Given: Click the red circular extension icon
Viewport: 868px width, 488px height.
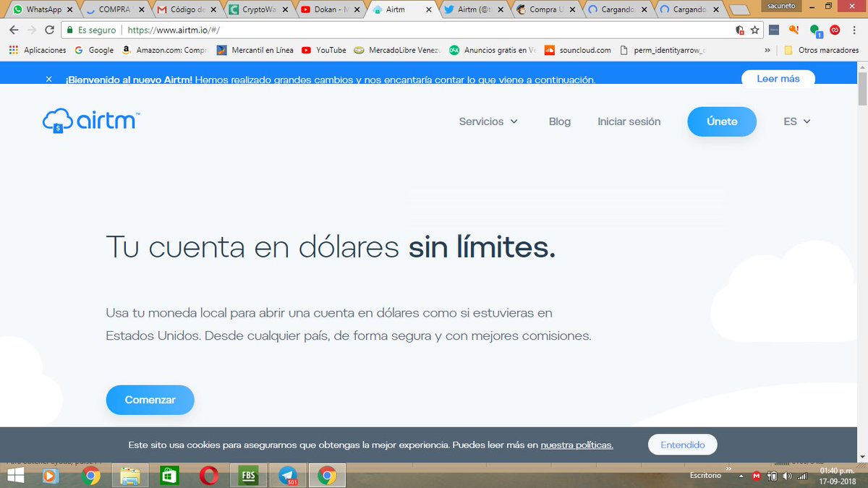Looking at the screenshot, I should pos(835,30).
